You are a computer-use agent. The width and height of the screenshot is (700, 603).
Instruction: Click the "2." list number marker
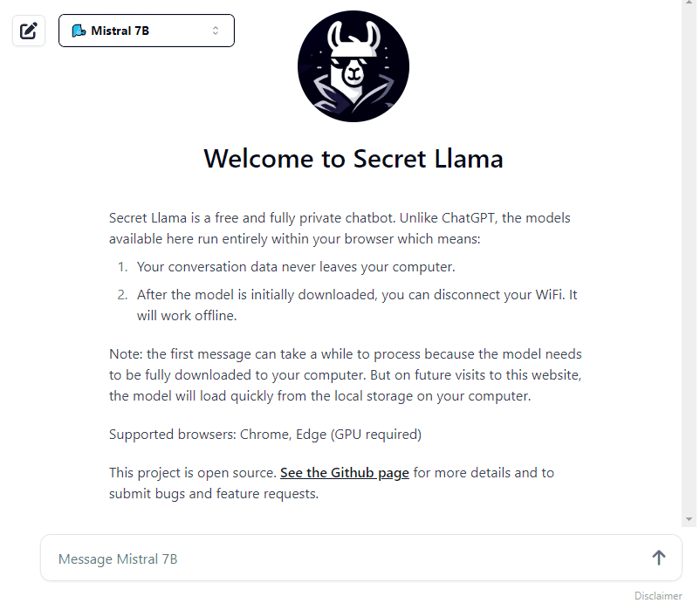click(x=123, y=295)
